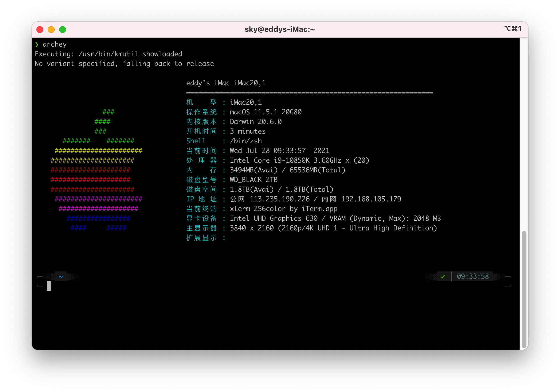Viewport: 560px width, 392px height.
Task: Click the macOS 11.5.1 20G80 version text
Action: [265, 112]
